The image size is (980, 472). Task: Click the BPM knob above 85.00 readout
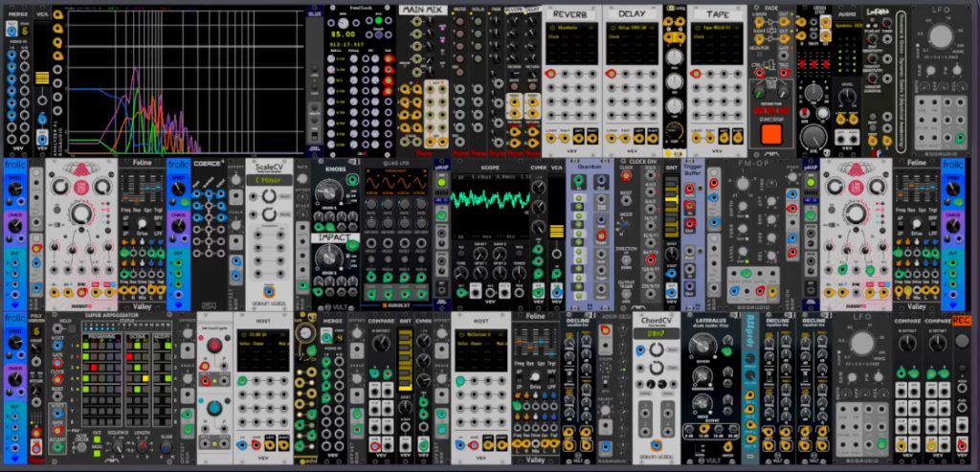click(x=342, y=21)
